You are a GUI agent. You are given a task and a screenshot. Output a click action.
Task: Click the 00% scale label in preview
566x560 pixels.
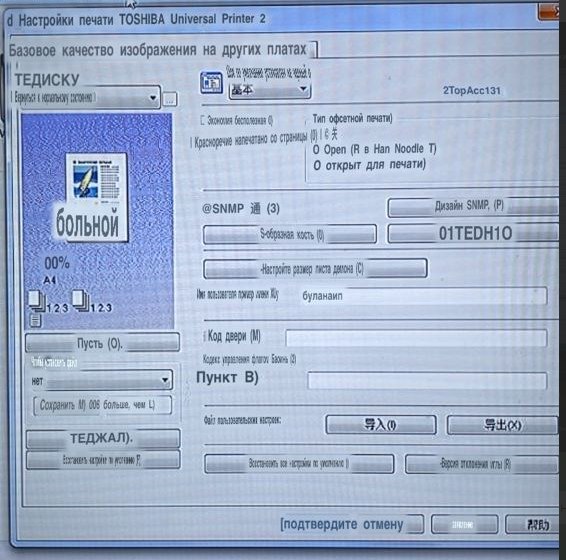pyautogui.click(x=57, y=263)
